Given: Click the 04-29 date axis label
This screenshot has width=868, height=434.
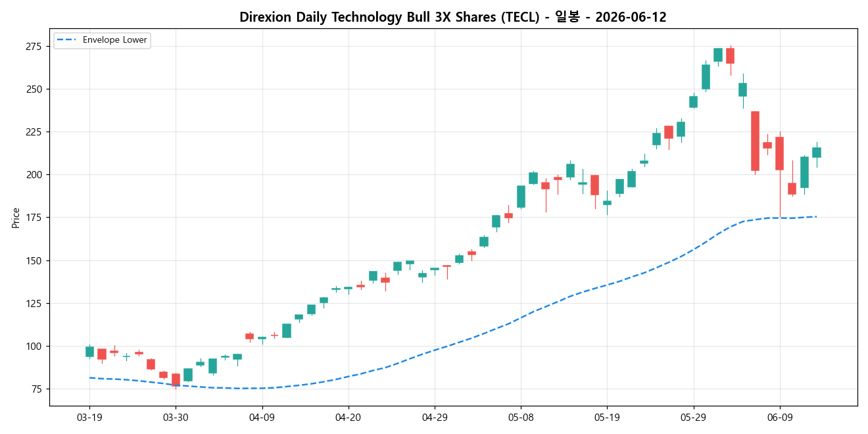Looking at the screenshot, I should click(435, 417).
